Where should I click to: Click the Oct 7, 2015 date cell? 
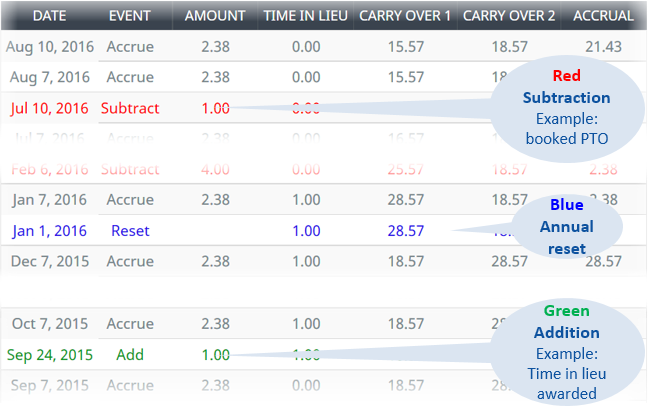49,324
